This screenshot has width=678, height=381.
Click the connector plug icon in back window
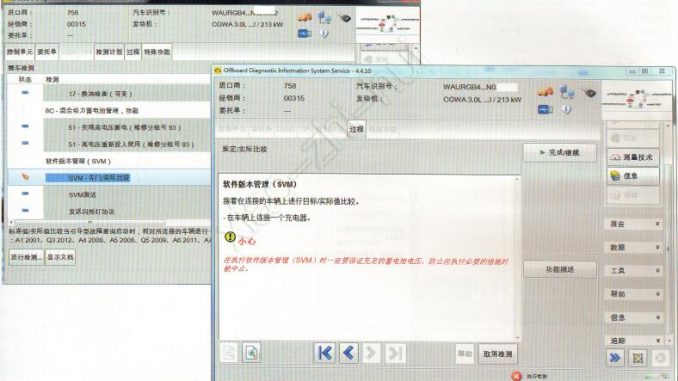(344, 18)
